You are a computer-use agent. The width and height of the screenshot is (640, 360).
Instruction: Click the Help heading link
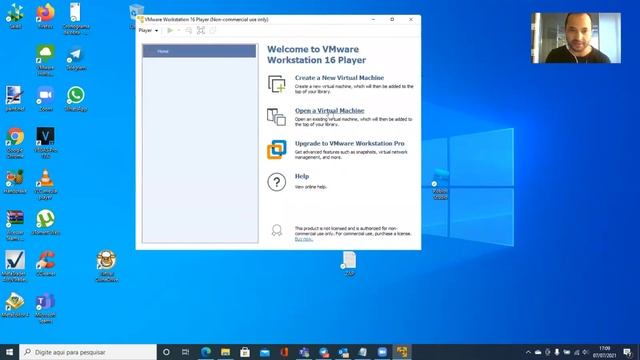click(x=302, y=176)
